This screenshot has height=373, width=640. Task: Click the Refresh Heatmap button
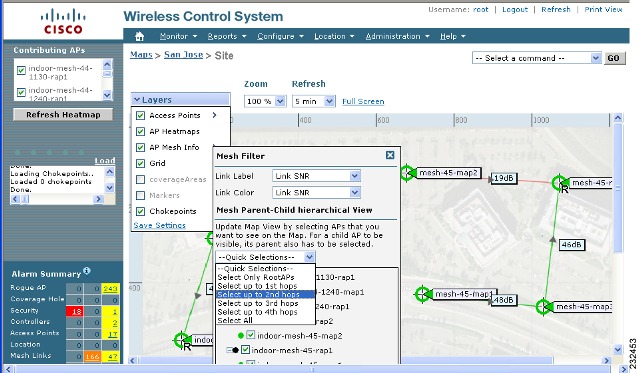pos(63,115)
